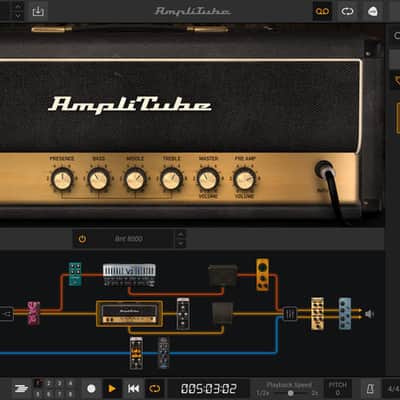
Task: Click the Treble knob on the amp
Action: [x=171, y=179]
